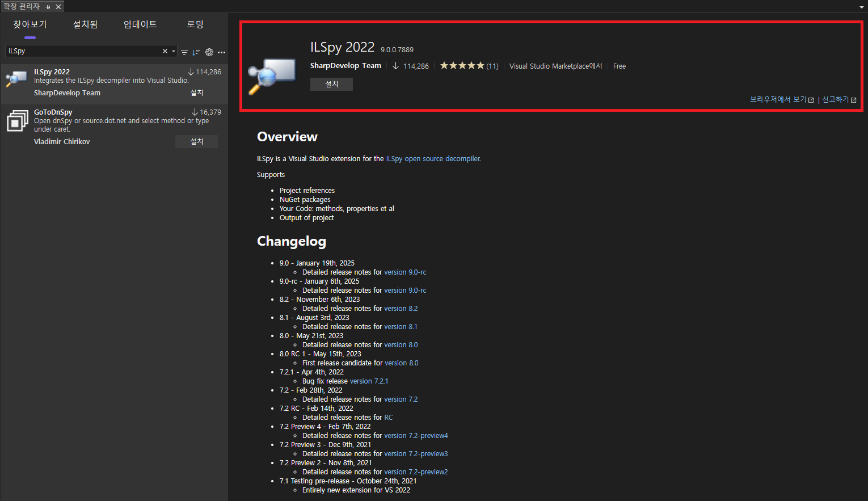Click download arrow icon beside 114,286 in header
Screen dimensions: 868x501
396,66
